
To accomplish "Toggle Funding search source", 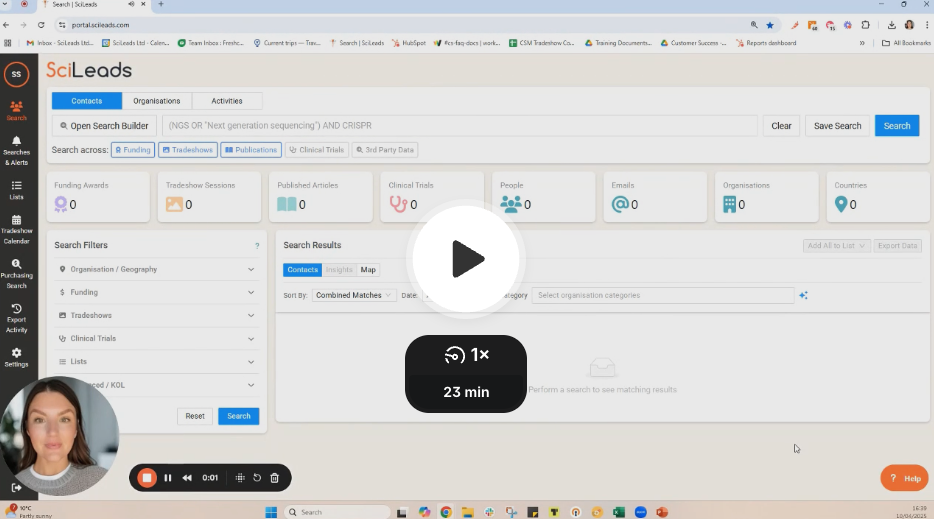I will tap(133, 150).
